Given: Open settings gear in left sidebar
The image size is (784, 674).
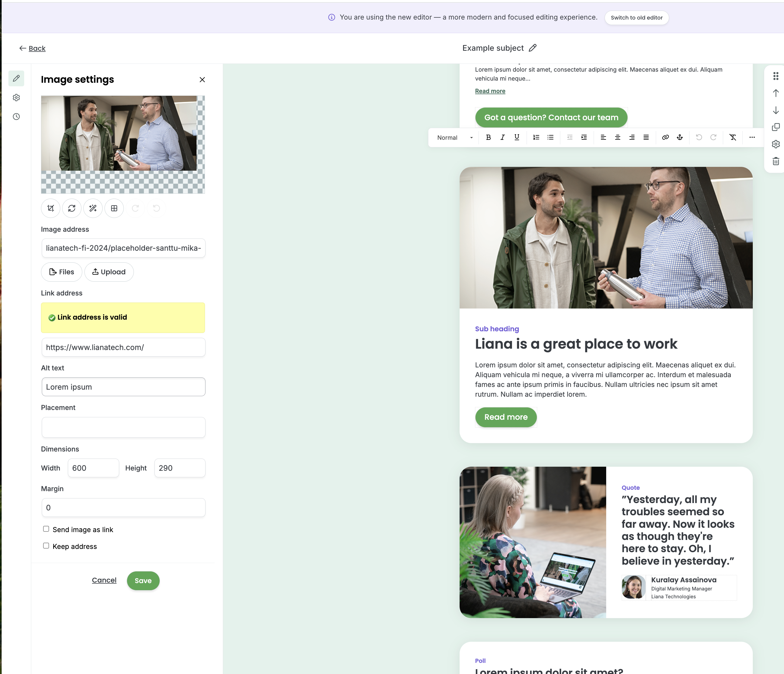Looking at the screenshot, I should (16, 98).
